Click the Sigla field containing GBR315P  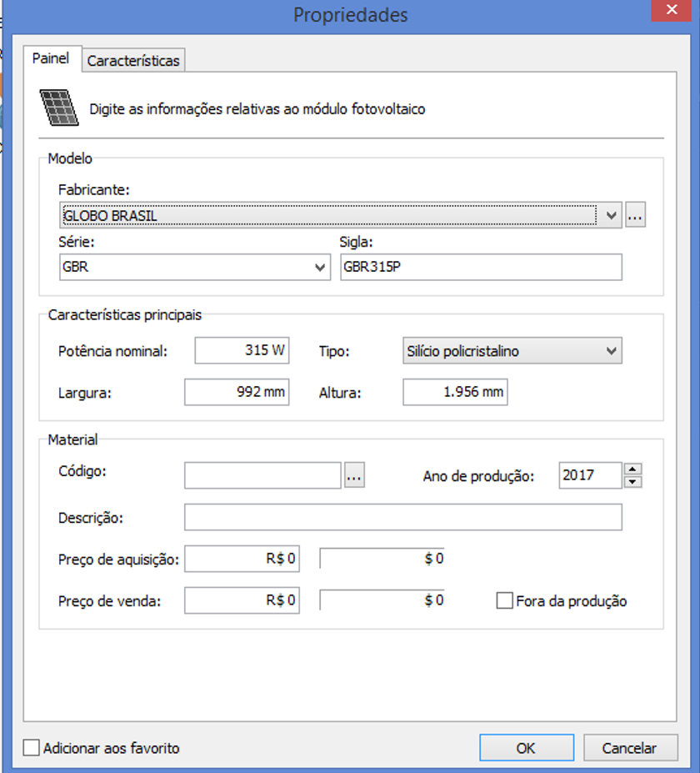click(481, 268)
